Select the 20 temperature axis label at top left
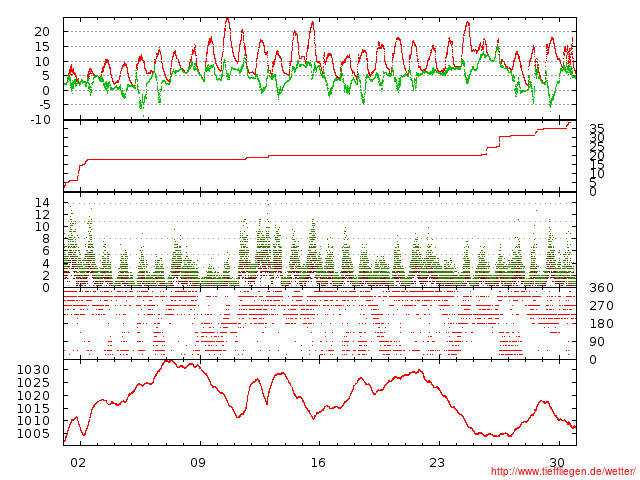The height and width of the screenshot is (480, 640). (x=42, y=32)
